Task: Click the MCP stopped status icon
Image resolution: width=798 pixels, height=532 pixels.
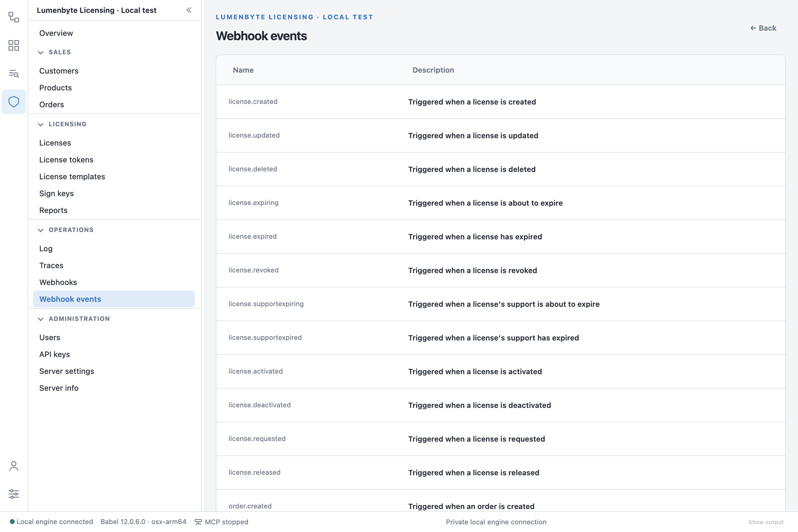Action: pyautogui.click(x=198, y=522)
